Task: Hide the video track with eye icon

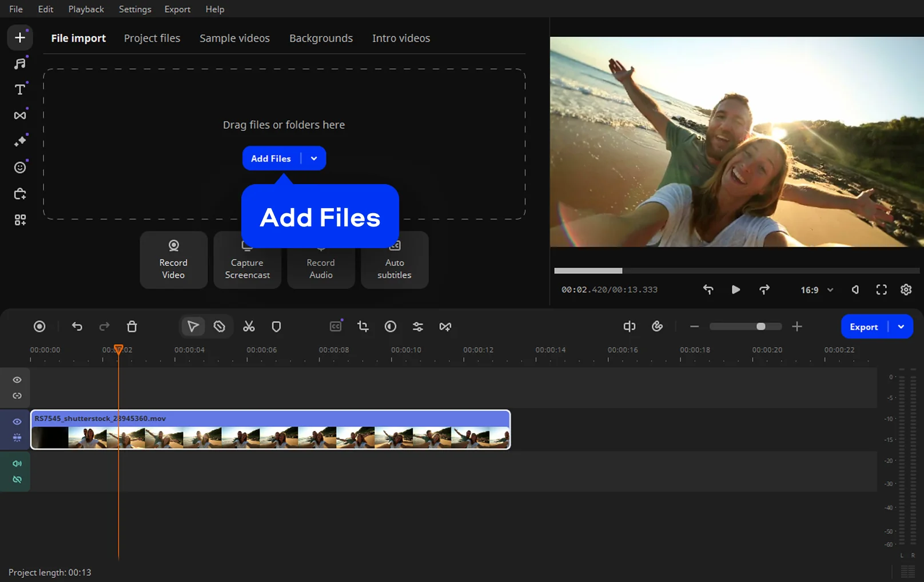Action: 17,422
